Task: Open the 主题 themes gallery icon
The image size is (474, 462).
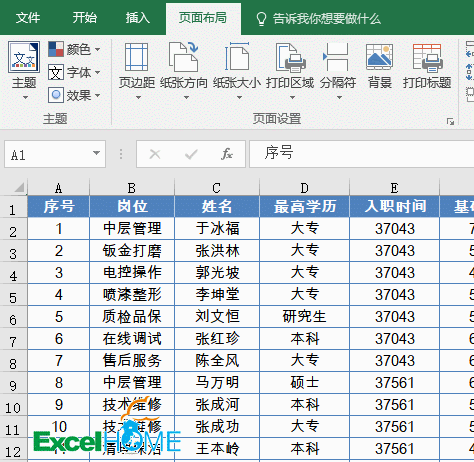Action: pyautogui.click(x=24, y=57)
